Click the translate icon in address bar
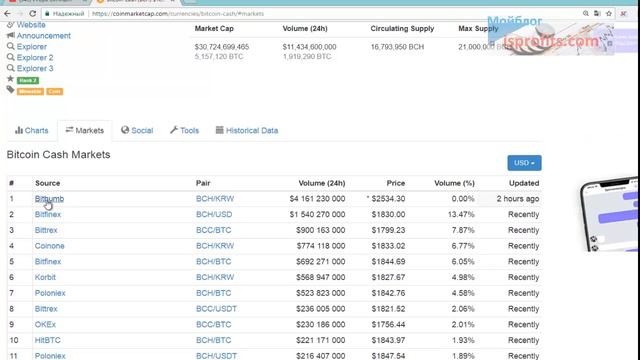640x360 pixels. tap(597, 13)
